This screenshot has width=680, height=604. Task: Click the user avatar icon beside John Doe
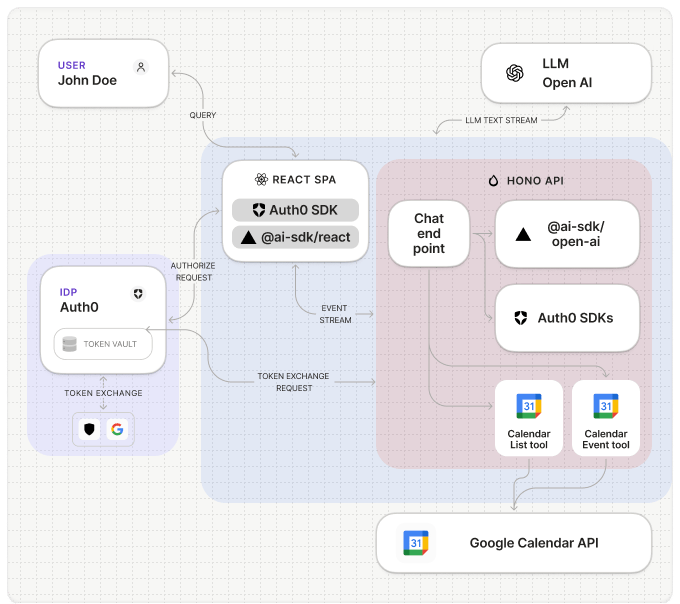(141, 67)
